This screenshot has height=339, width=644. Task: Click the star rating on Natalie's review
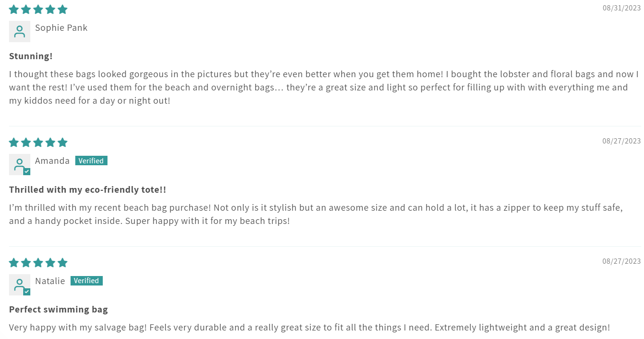tap(38, 263)
